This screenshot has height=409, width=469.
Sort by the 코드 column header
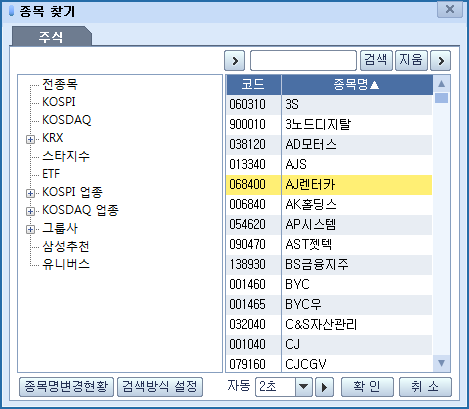pyautogui.click(x=254, y=85)
